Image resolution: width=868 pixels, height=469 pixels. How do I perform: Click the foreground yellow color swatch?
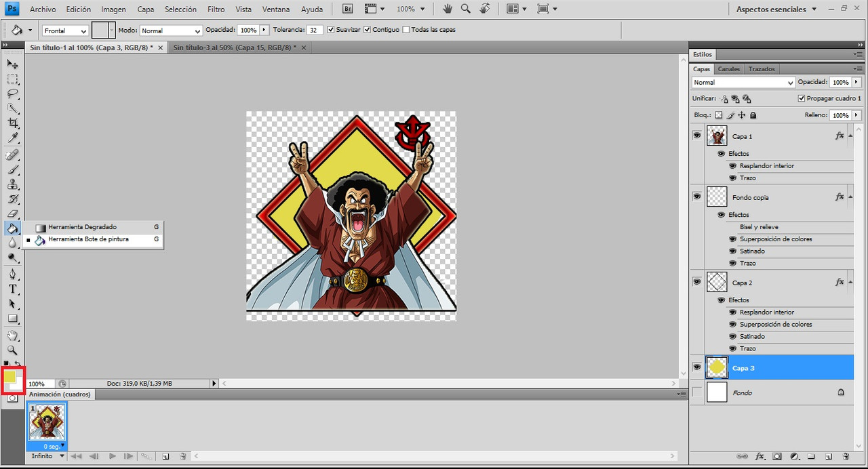pyautogui.click(x=10, y=376)
